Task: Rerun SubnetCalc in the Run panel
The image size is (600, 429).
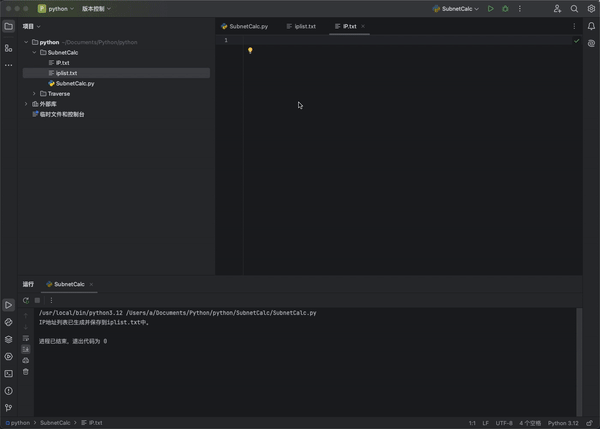Action: pyautogui.click(x=26, y=300)
